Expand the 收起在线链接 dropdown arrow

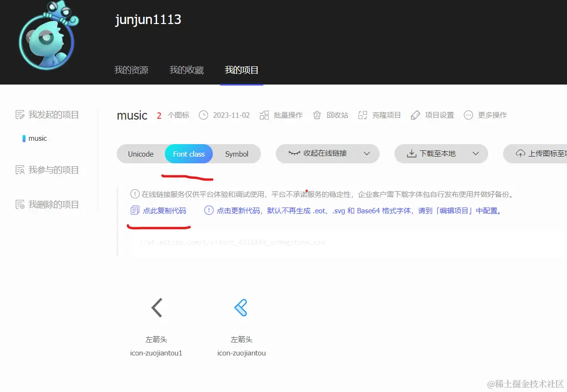pyautogui.click(x=367, y=153)
